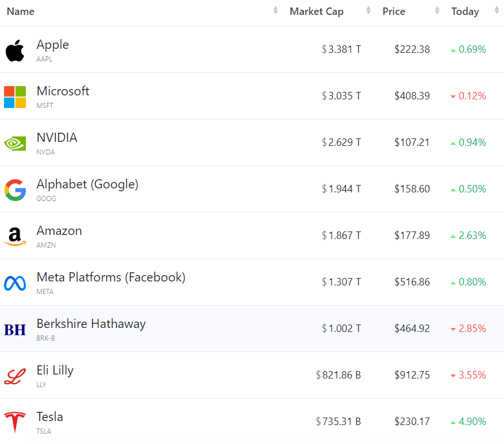Viewport: 504px width, 444px height.
Task: Click the Market Cap column header
Action: 317,11
